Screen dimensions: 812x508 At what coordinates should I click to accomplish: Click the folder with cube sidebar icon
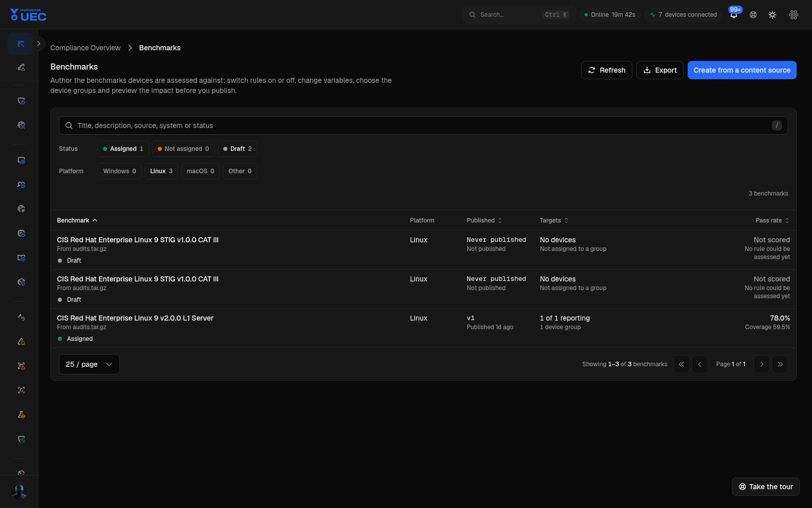(21, 258)
